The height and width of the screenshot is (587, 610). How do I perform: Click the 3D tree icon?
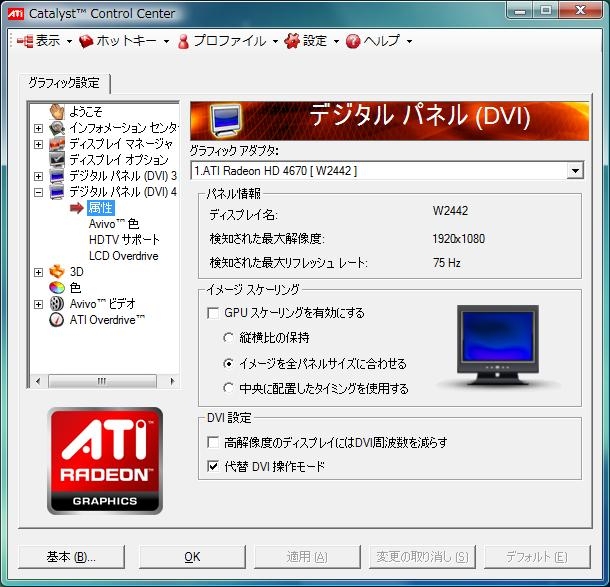57,272
